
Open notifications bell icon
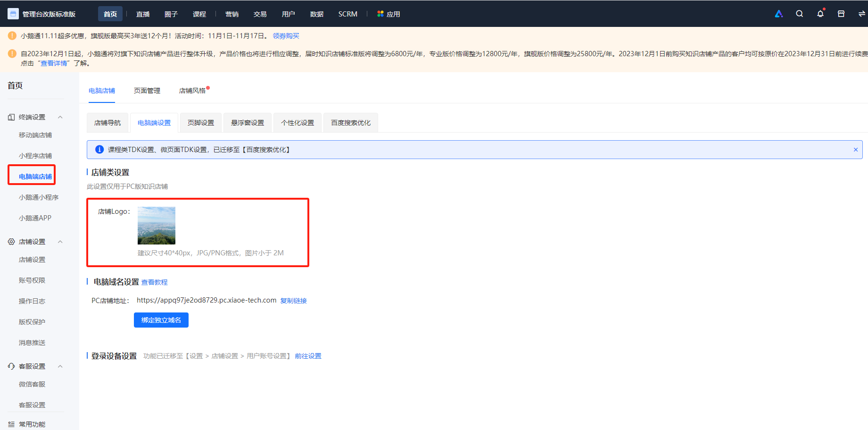[x=820, y=14]
